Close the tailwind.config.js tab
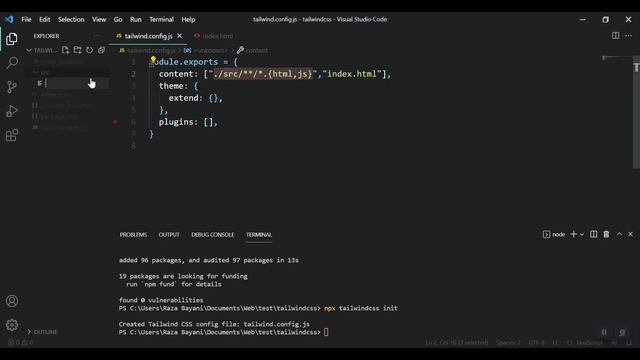Viewport: 640px width, 360px height. coord(179,36)
